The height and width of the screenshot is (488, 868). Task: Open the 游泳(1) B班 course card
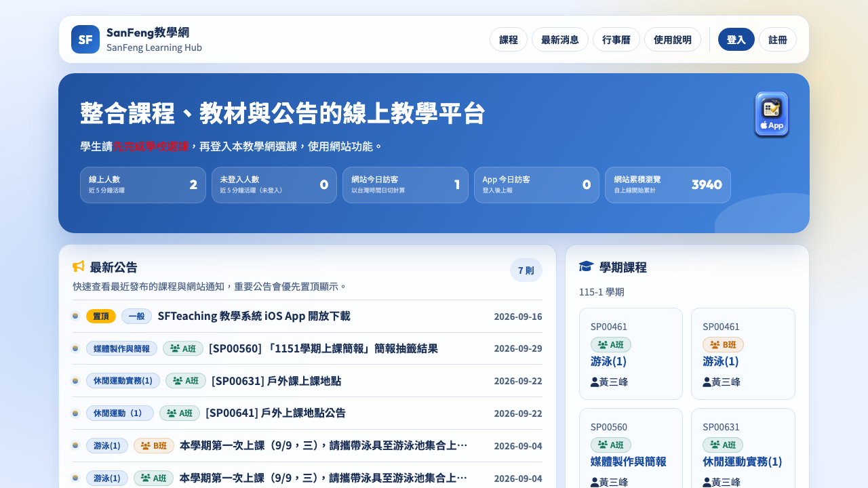[743, 354]
